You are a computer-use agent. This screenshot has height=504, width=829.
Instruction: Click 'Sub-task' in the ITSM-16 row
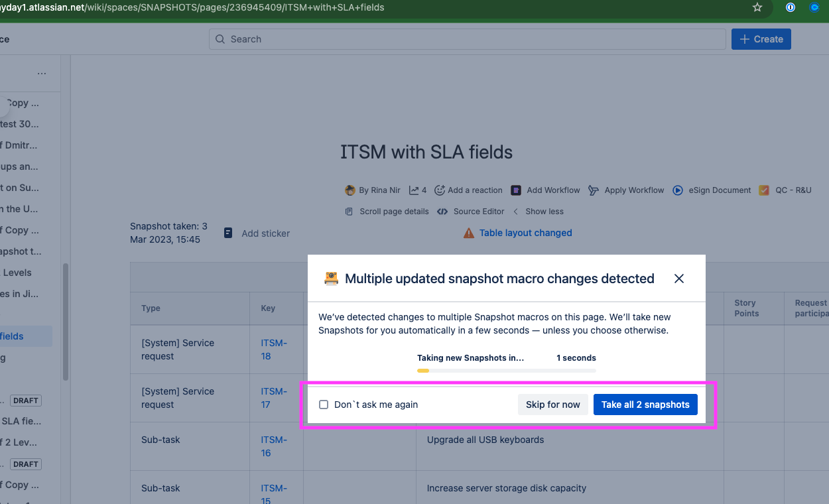pyautogui.click(x=160, y=440)
